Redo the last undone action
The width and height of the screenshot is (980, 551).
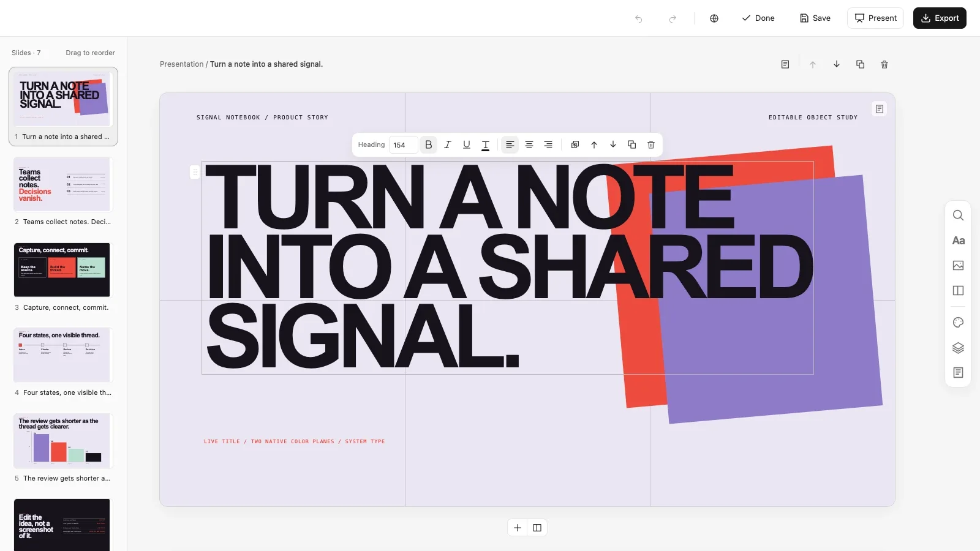(673, 18)
